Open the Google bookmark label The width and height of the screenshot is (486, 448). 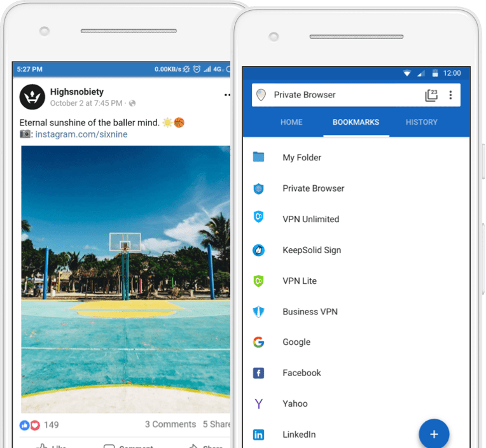pyautogui.click(x=296, y=342)
